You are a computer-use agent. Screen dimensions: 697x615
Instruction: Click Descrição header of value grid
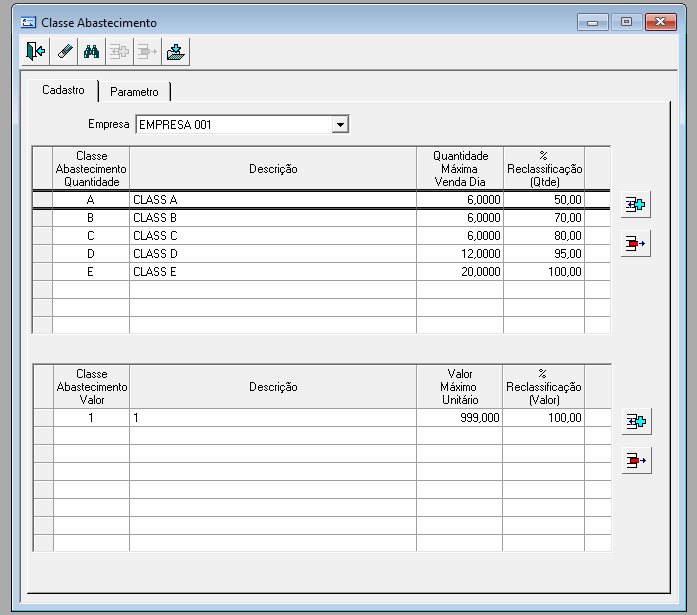click(x=273, y=387)
